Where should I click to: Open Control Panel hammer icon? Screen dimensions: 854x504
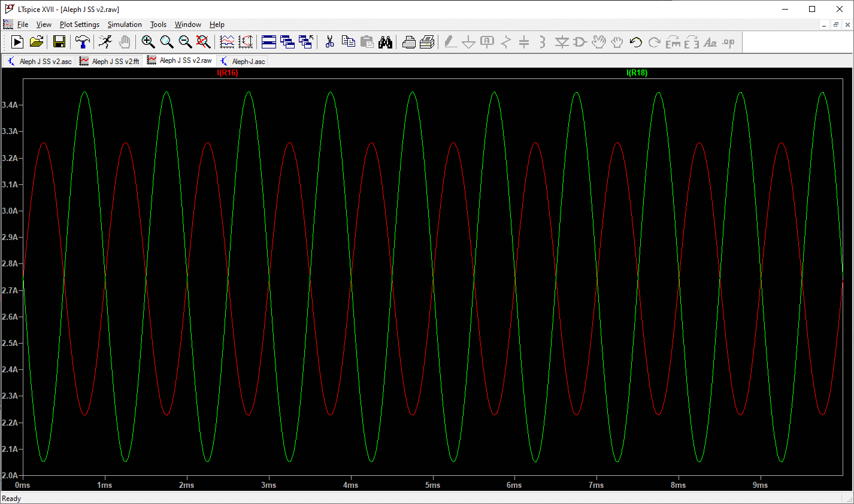click(x=82, y=42)
